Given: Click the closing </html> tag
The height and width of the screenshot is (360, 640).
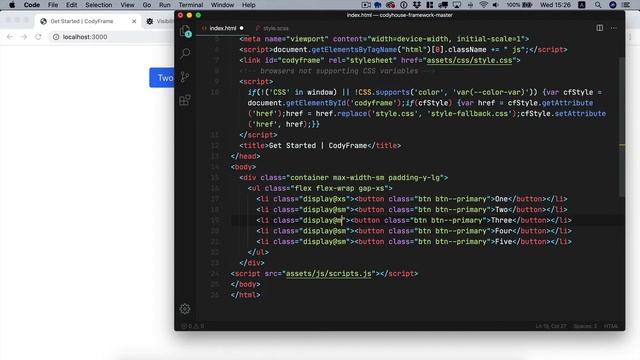Looking at the screenshot, I should [x=245, y=295].
